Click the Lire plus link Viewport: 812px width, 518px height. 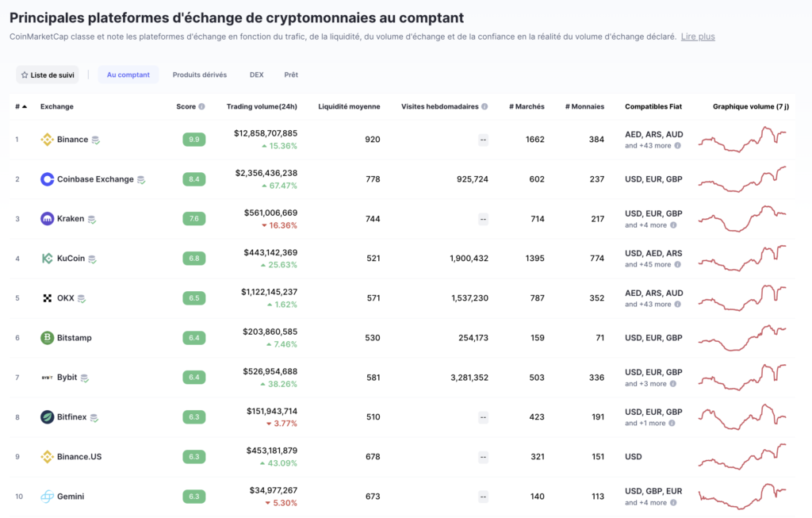point(698,36)
